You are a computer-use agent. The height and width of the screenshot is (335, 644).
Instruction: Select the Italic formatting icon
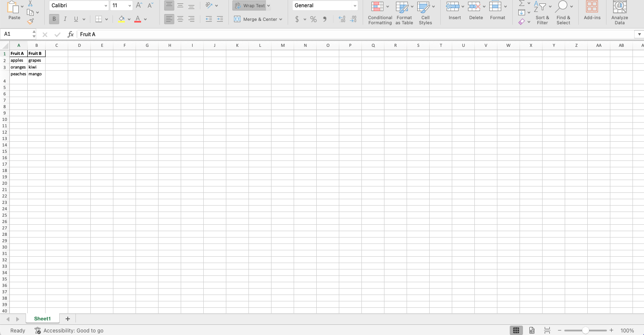tap(65, 19)
